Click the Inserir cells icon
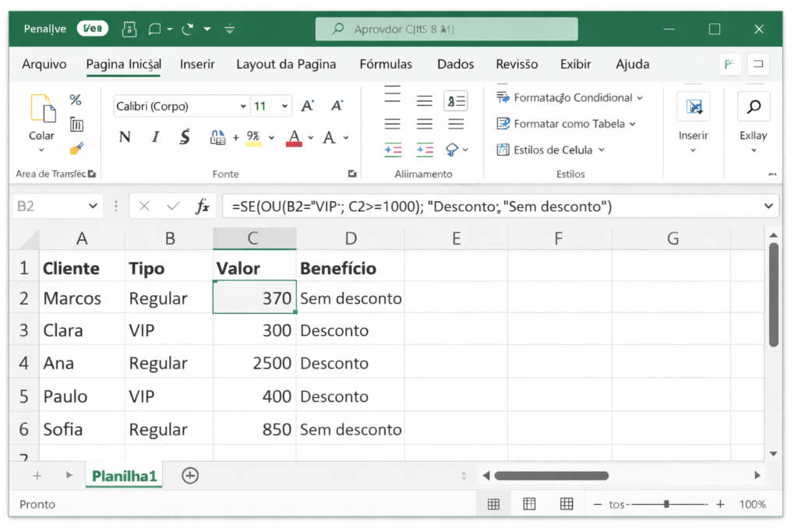 (693, 107)
